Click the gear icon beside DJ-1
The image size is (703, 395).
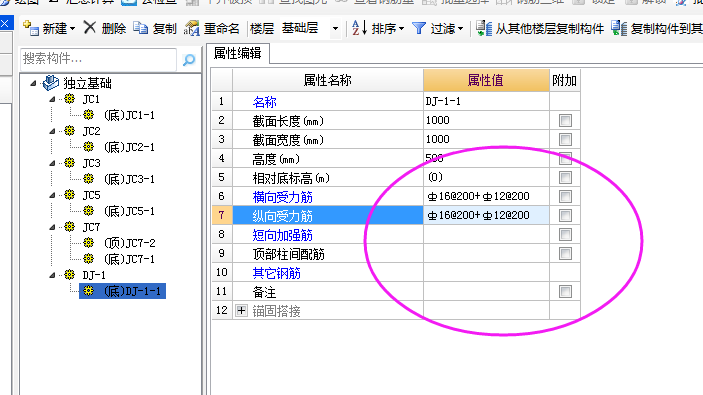69,274
